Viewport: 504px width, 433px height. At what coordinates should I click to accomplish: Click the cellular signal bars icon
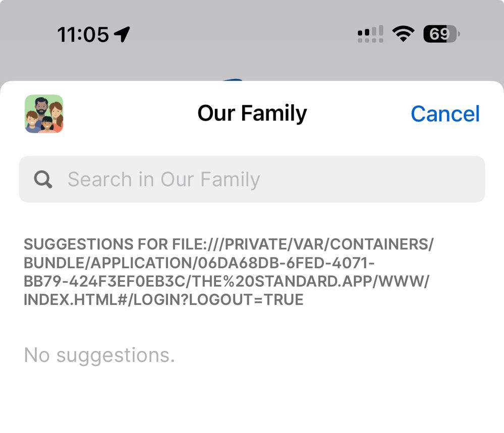click(370, 34)
